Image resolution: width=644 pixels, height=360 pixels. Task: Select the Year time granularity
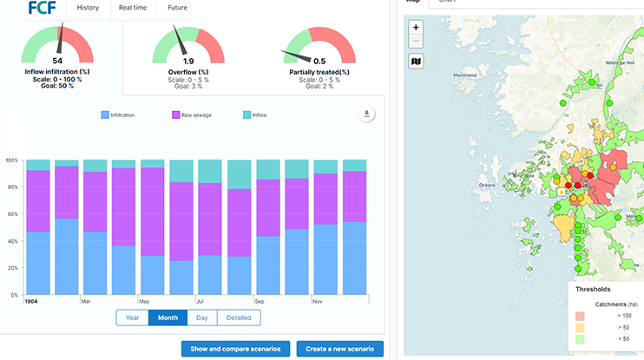132,317
